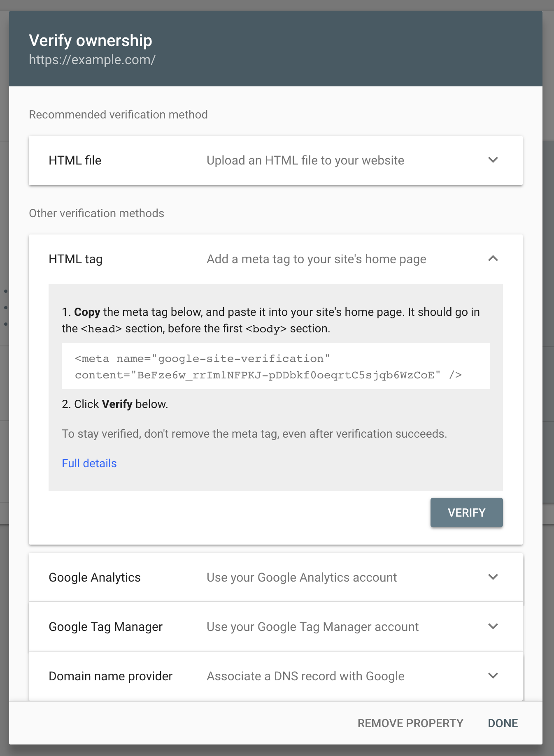Select the meta tag code snippet box
The image size is (554, 756).
coord(275,366)
